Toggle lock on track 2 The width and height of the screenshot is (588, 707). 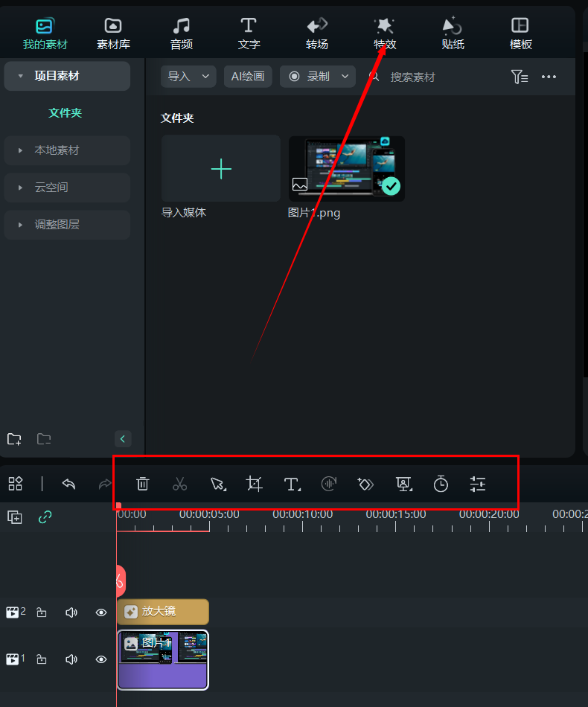click(x=42, y=612)
